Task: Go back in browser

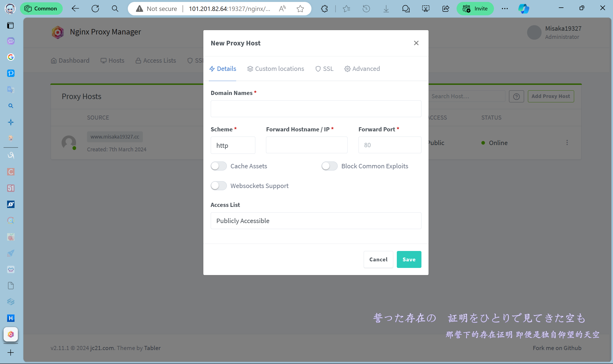Action: 75,9
